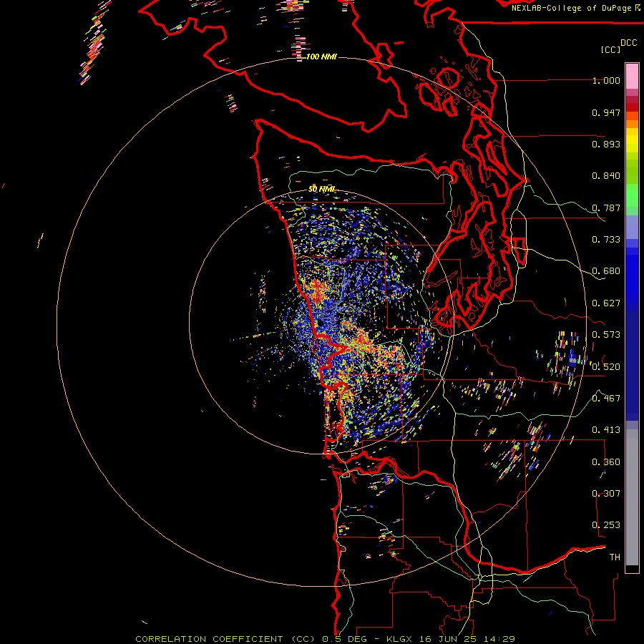Click the KLGX station identifier
The width and height of the screenshot is (644, 644).
pos(399,639)
